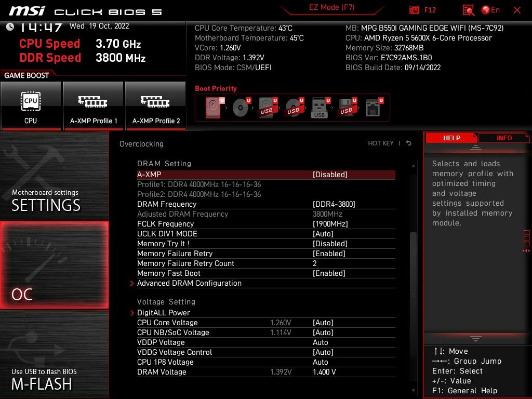Select the USB key boot device icon
The width and height of the screenshot is (532, 399).
[320, 108]
